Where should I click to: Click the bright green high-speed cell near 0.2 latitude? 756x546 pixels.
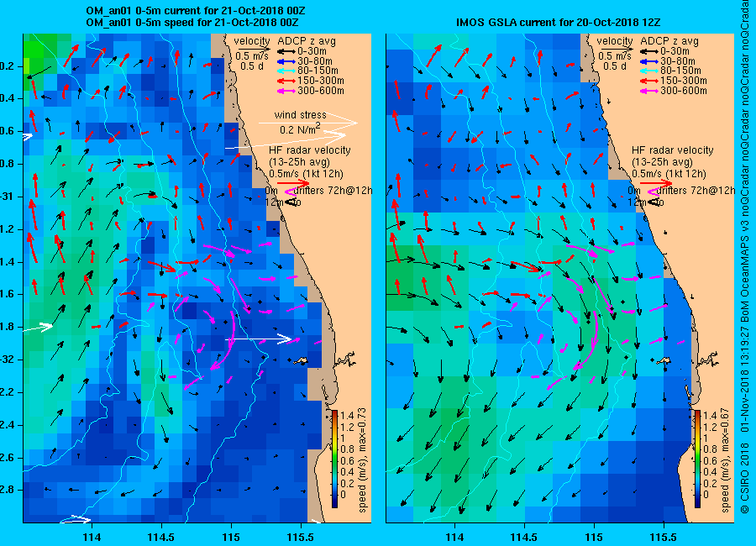[27, 65]
